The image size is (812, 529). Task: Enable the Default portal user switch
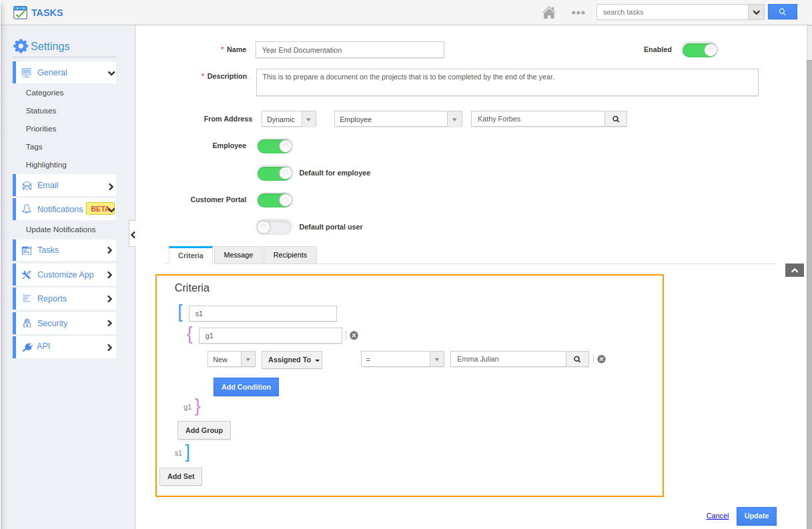[x=274, y=227]
